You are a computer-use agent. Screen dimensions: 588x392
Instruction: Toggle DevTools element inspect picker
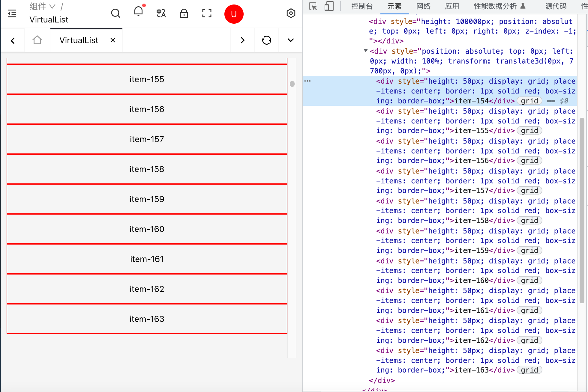[313, 6]
